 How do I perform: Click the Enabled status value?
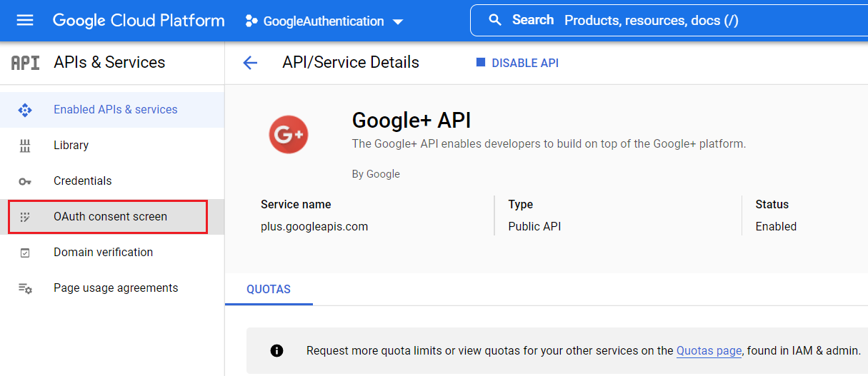click(776, 226)
